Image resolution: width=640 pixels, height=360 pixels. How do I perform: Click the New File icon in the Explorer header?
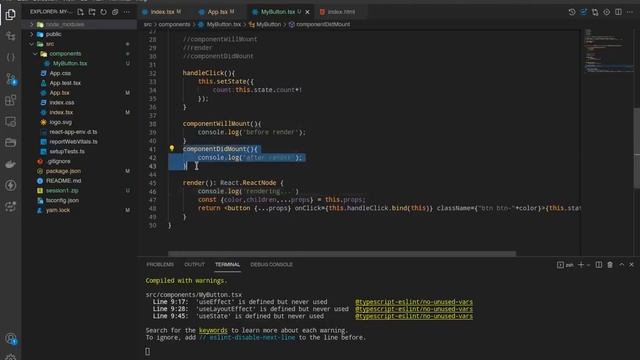tap(80, 12)
